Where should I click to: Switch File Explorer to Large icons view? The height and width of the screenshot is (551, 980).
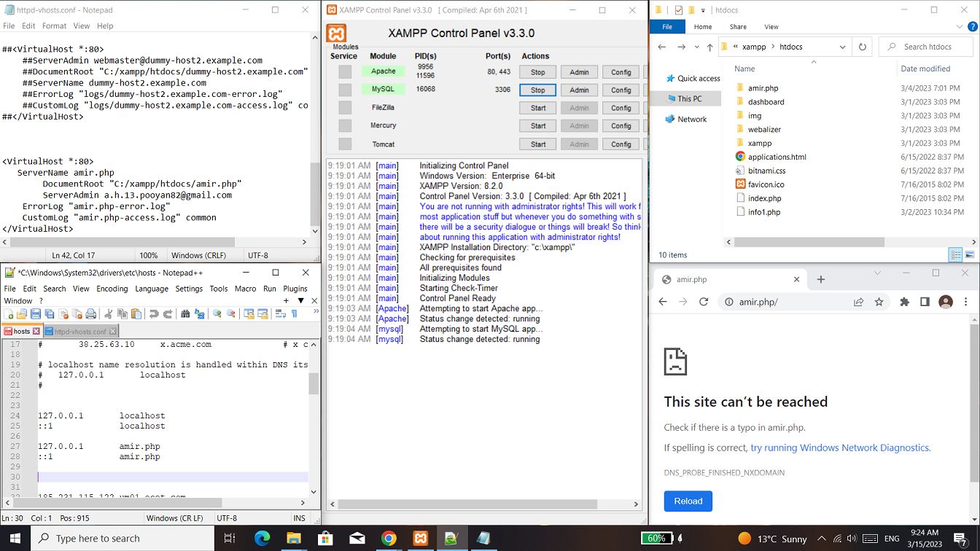970,255
